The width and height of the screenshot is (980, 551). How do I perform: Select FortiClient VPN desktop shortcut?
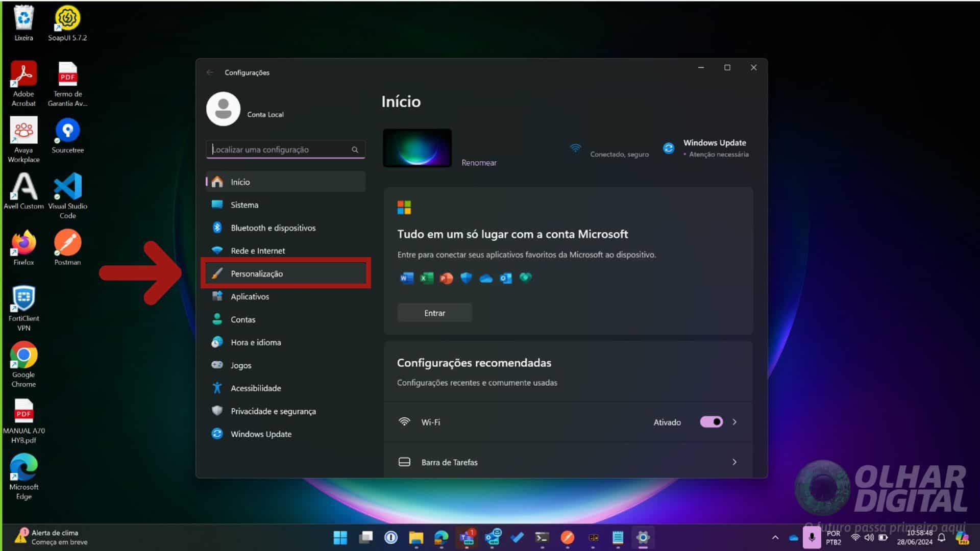tap(23, 308)
